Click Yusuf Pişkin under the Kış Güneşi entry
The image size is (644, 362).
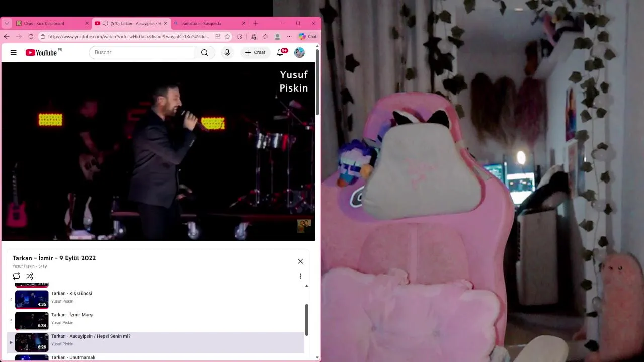point(62,301)
